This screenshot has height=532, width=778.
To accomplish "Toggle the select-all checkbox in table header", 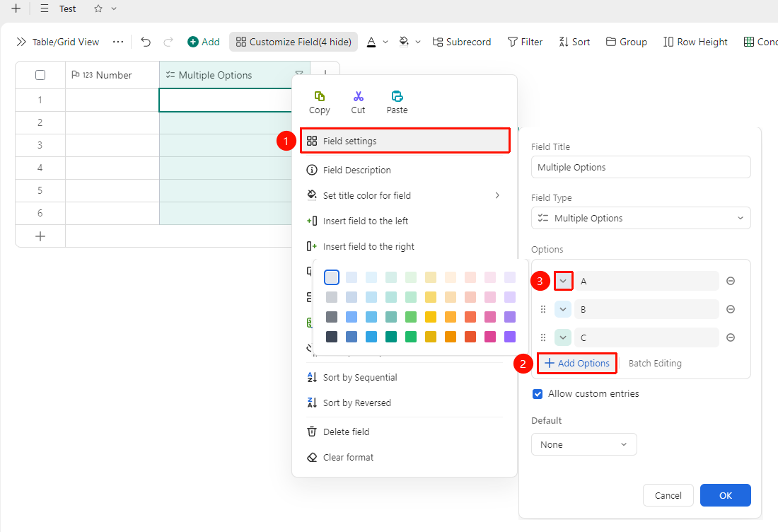I will pos(40,75).
